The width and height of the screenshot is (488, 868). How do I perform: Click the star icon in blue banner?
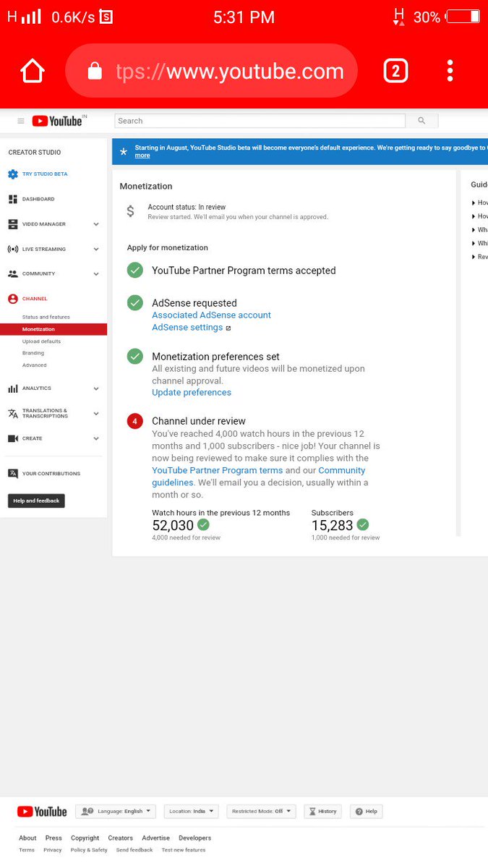pyautogui.click(x=123, y=152)
